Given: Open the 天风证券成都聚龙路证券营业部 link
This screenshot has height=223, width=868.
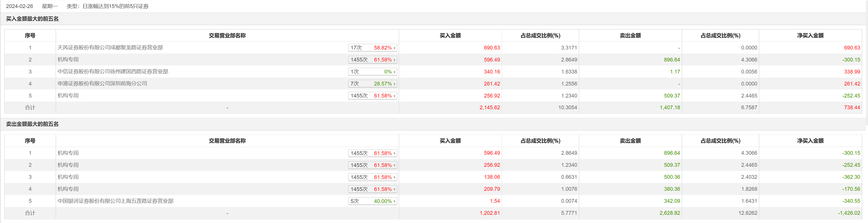Looking at the screenshot, I should [110, 48].
